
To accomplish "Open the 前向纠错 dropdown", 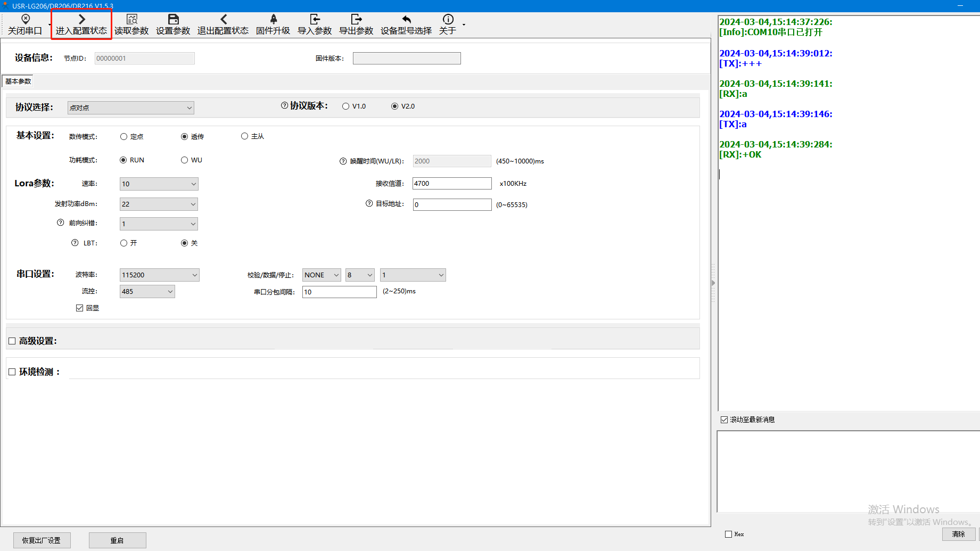I will (x=159, y=224).
